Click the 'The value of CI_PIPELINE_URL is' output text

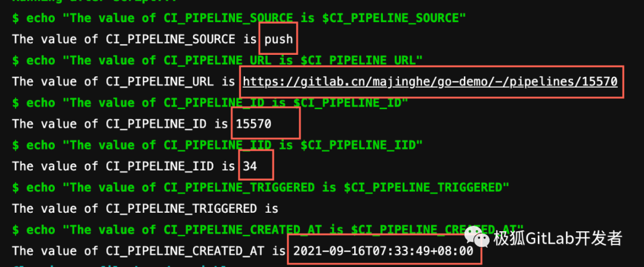(x=123, y=82)
